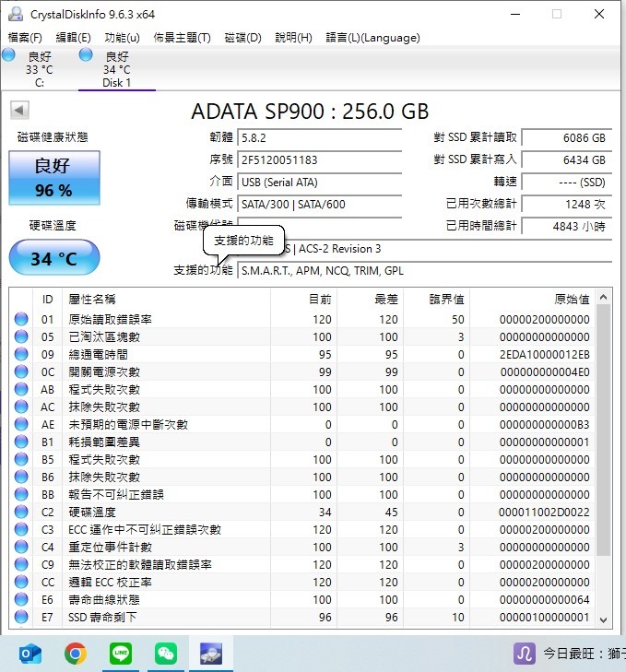Image resolution: width=626 pixels, height=672 pixels.
Task: Click the interface field USB (Serial ATA)
Action: 319,183
